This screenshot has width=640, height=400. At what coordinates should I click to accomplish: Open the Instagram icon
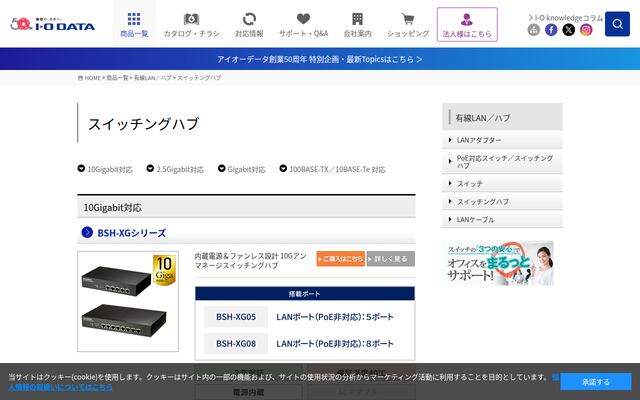click(x=586, y=29)
